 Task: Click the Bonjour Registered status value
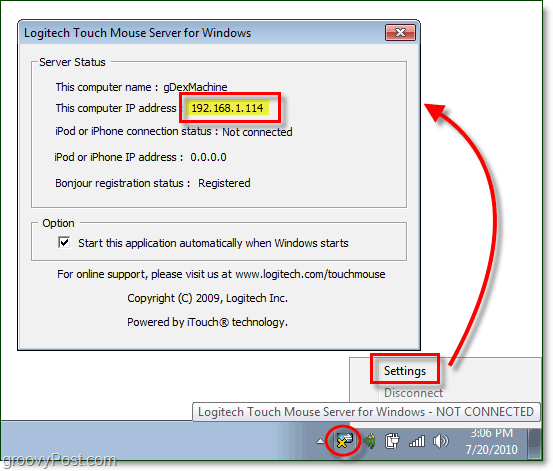pos(224,183)
